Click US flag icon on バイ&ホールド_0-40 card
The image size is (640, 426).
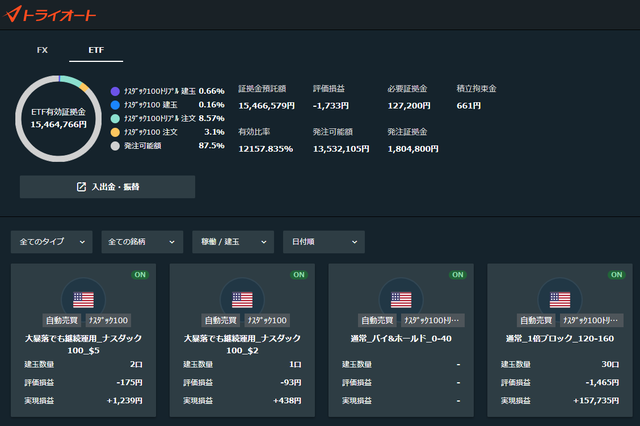click(x=401, y=300)
